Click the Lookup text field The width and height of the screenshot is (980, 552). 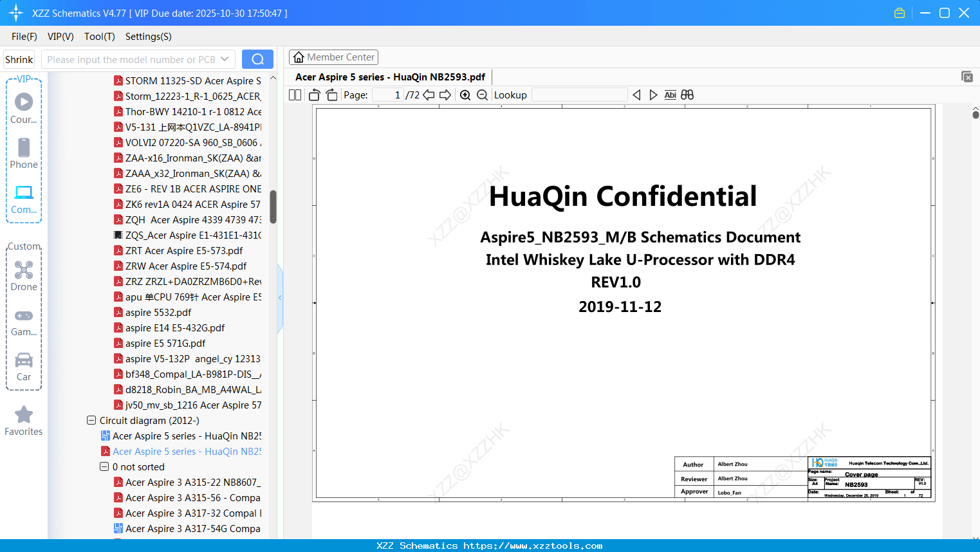pos(579,95)
